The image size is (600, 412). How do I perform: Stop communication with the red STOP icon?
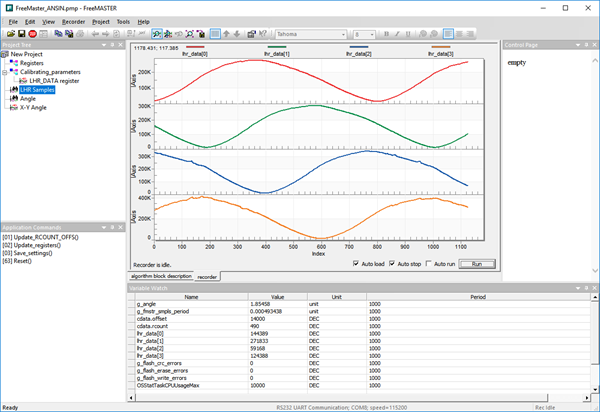click(33, 34)
